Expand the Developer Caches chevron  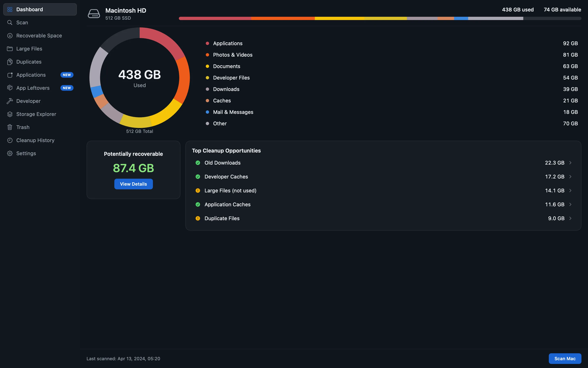570,177
